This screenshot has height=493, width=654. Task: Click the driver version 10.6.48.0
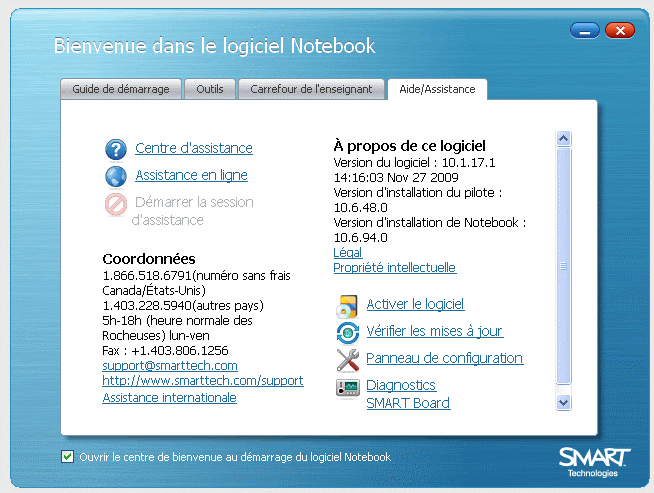[360, 208]
